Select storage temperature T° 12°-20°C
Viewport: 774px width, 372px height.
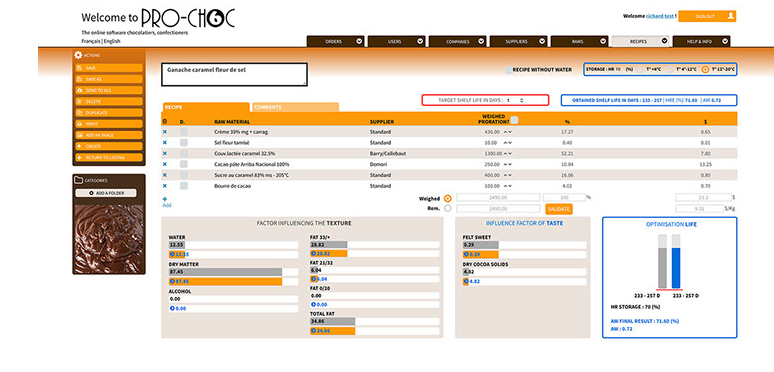(705, 70)
